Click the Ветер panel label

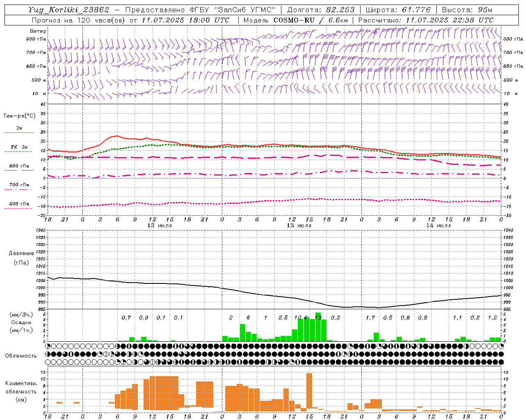(38, 31)
